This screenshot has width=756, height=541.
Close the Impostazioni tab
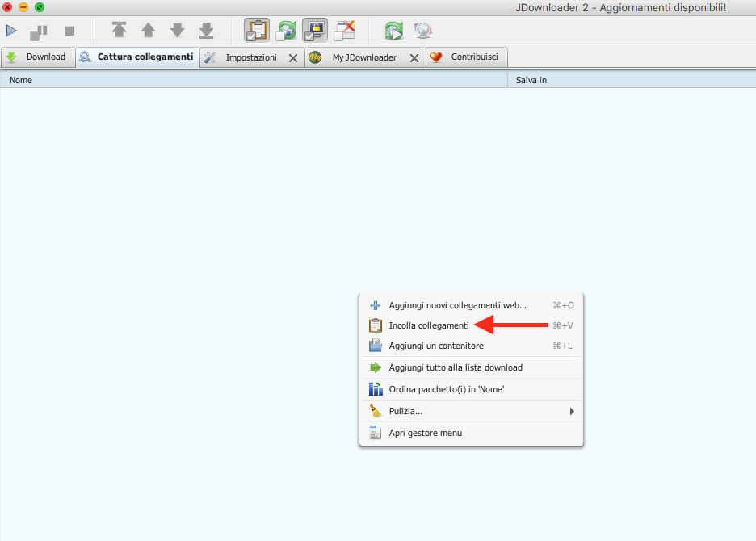pyautogui.click(x=293, y=58)
